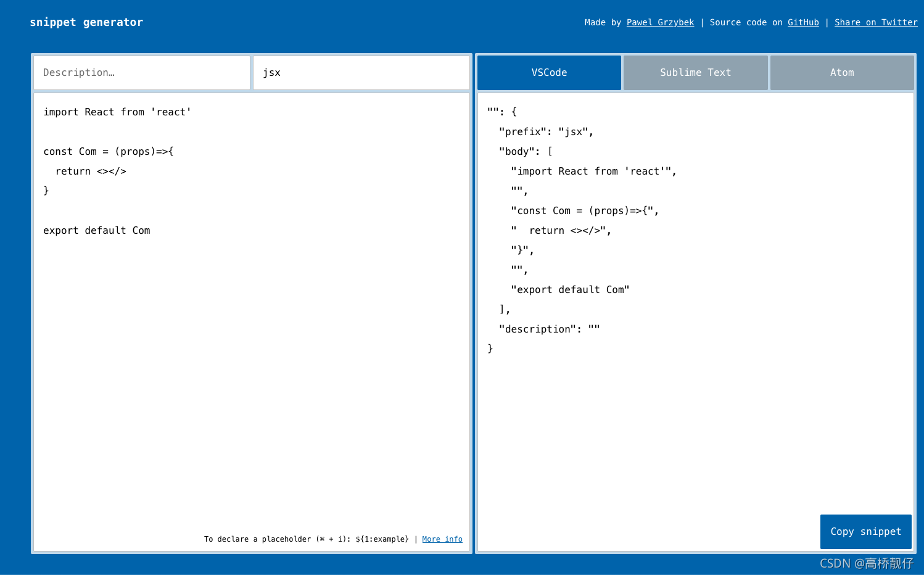The image size is (924, 575).
Task: Click the "body": [ output line
Action: tap(526, 152)
